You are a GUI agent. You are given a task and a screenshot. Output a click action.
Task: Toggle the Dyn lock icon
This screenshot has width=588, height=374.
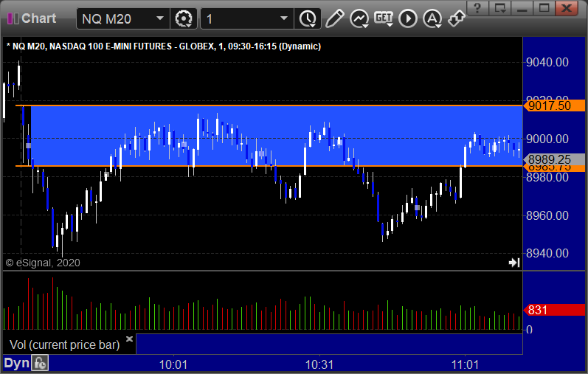tap(40, 363)
